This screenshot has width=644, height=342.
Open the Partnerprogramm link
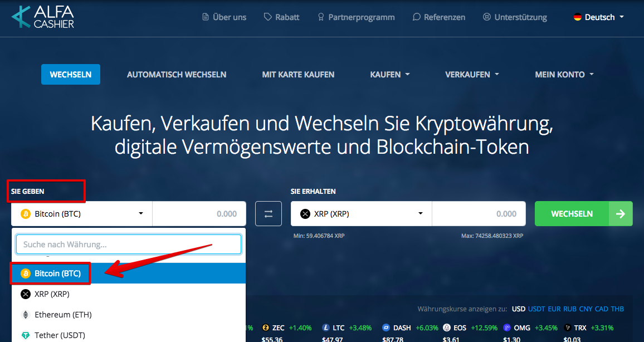coord(356,17)
